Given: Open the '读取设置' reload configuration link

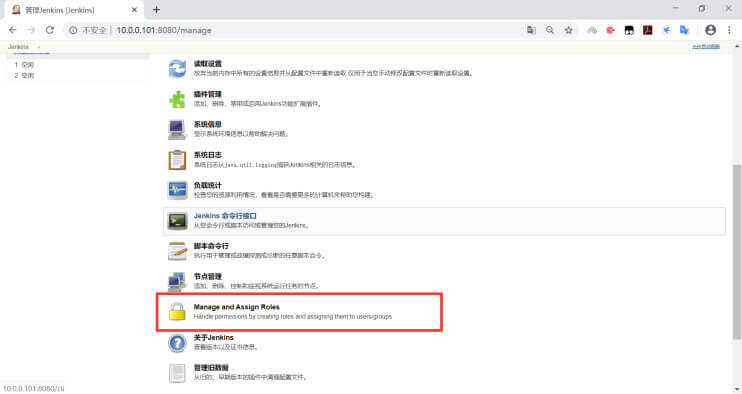Looking at the screenshot, I should pyautogui.click(x=207, y=63).
